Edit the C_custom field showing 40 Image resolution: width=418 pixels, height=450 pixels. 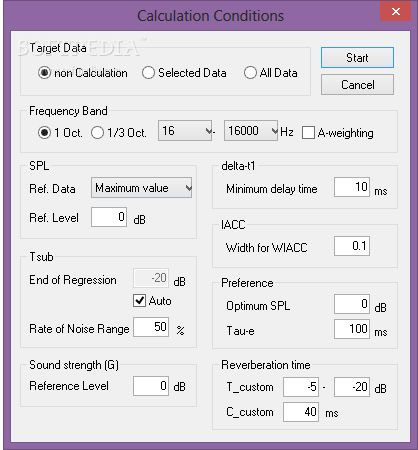click(x=301, y=412)
